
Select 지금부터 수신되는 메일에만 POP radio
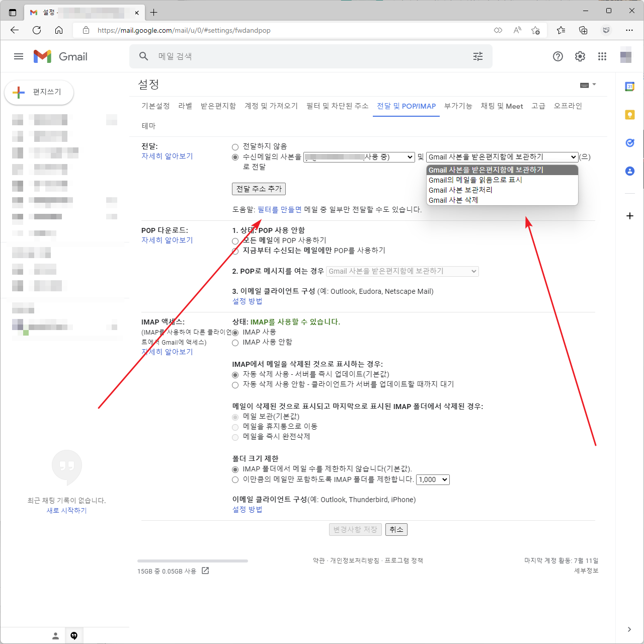pyautogui.click(x=235, y=251)
